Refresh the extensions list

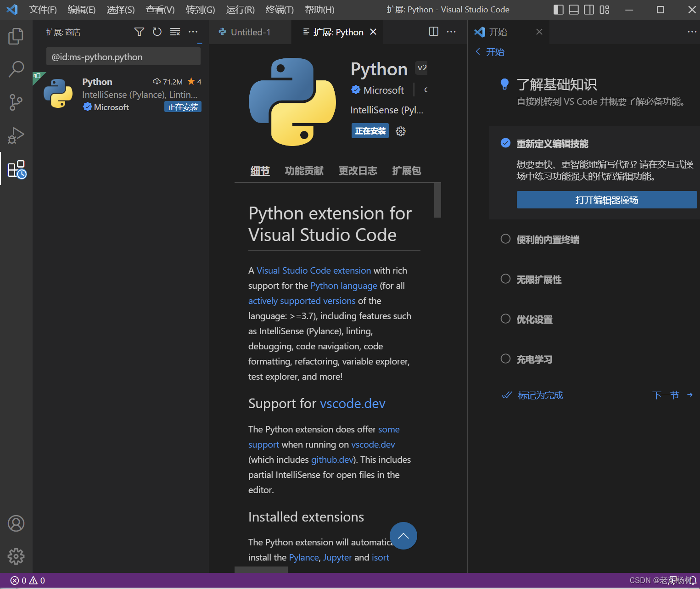(x=157, y=32)
